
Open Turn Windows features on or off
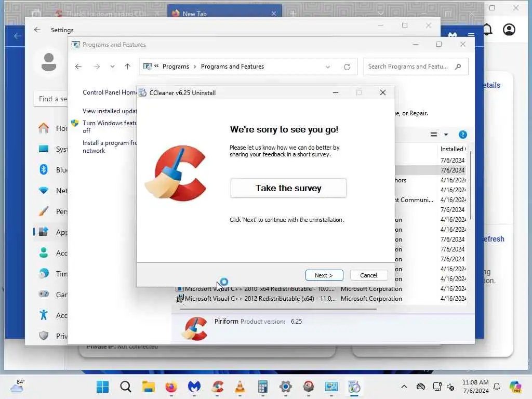pyautogui.click(x=109, y=127)
